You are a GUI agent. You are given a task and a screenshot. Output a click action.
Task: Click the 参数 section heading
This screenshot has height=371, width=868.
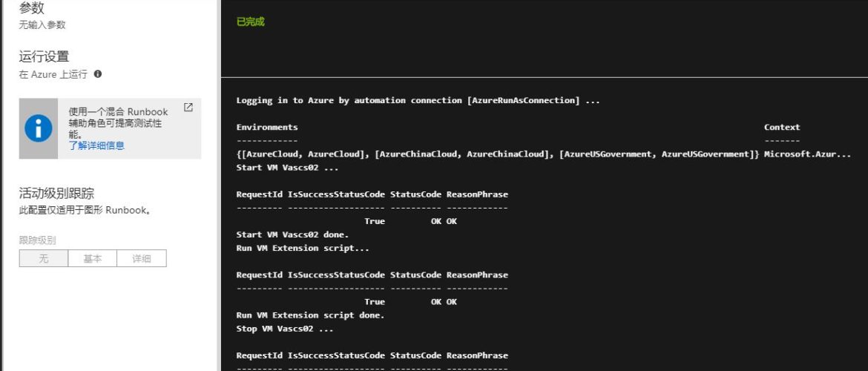32,8
